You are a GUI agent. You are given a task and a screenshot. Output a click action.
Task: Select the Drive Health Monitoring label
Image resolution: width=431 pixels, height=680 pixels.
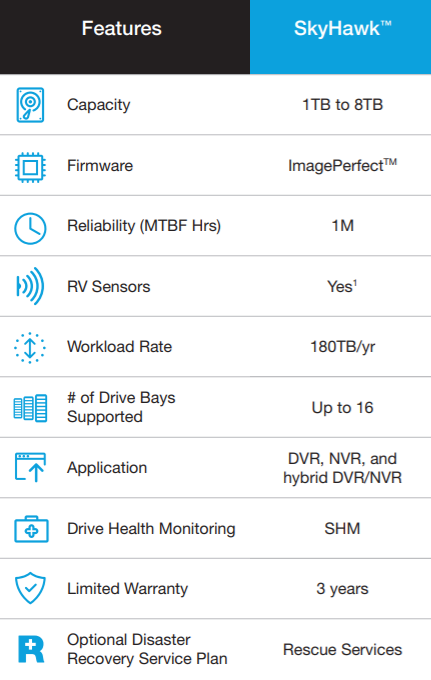[151, 529]
